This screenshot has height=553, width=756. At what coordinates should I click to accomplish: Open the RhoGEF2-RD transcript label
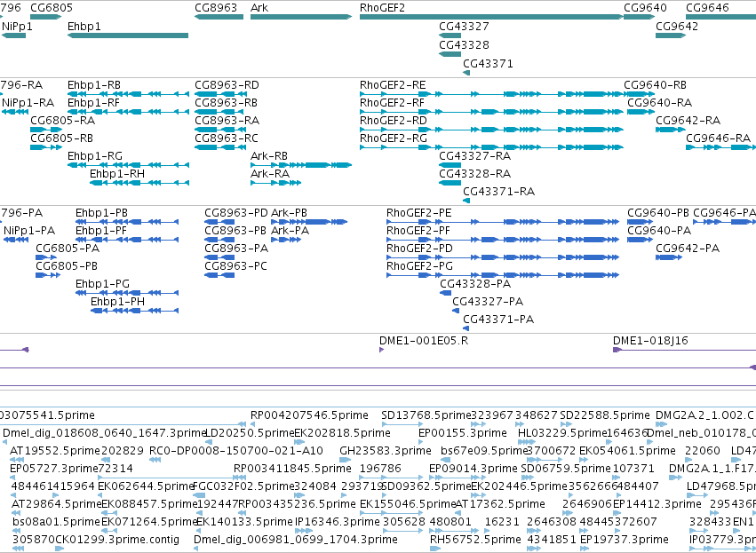tap(393, 121)
